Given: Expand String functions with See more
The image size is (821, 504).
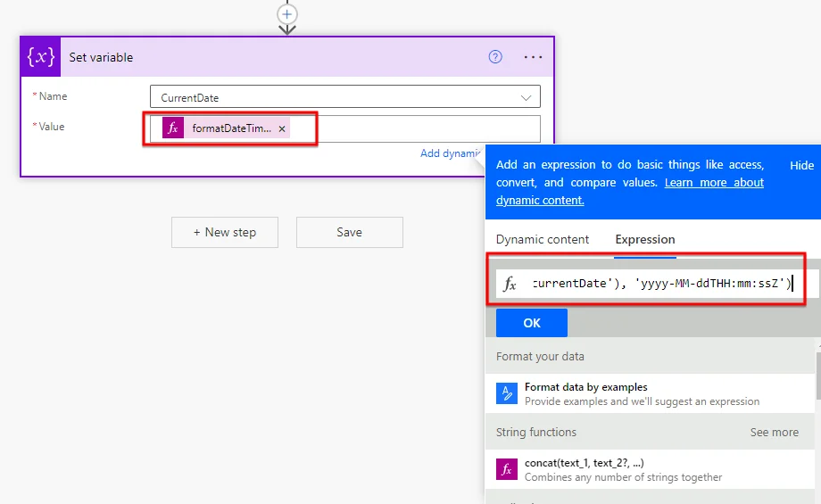Looking at the screenshot, I should (774, 433).
